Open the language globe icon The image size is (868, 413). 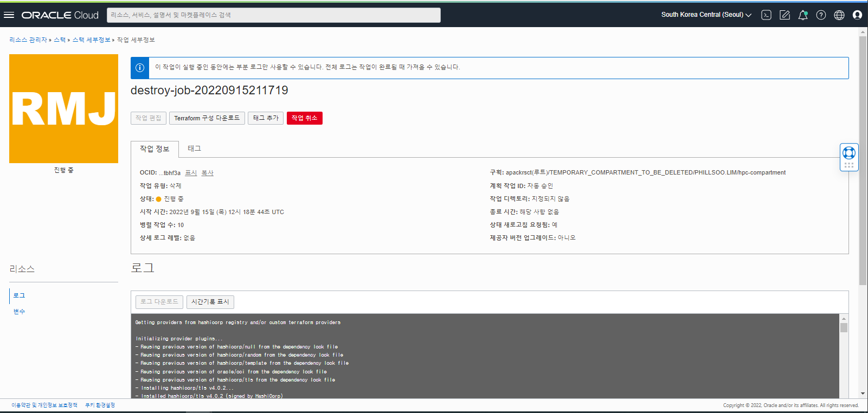tap(839, 15)
